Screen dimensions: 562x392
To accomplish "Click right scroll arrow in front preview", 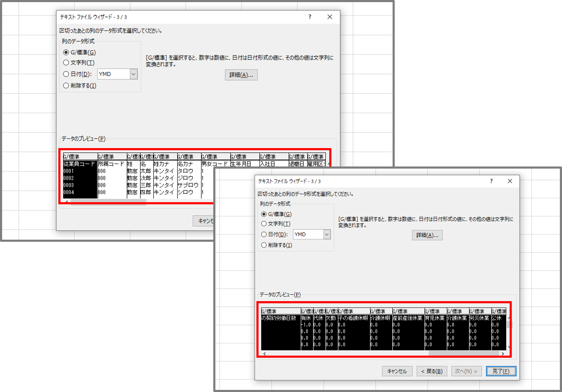I will click(x=503, y=353).
